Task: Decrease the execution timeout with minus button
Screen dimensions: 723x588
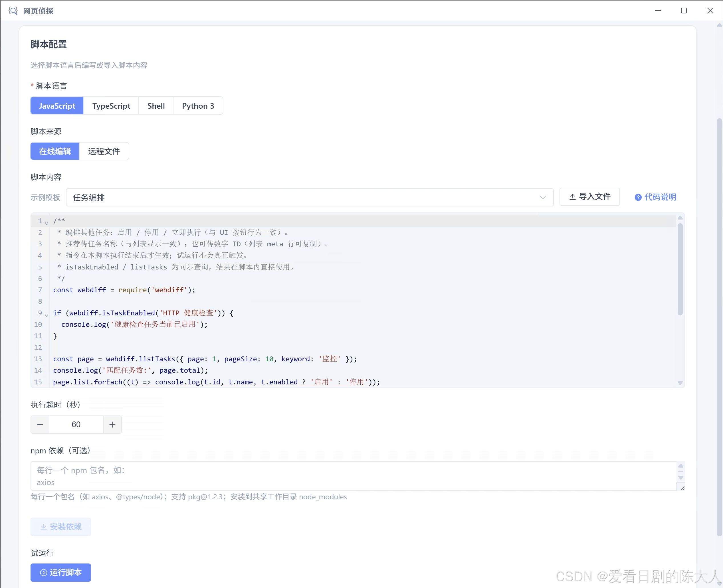Action: point(40,424)
